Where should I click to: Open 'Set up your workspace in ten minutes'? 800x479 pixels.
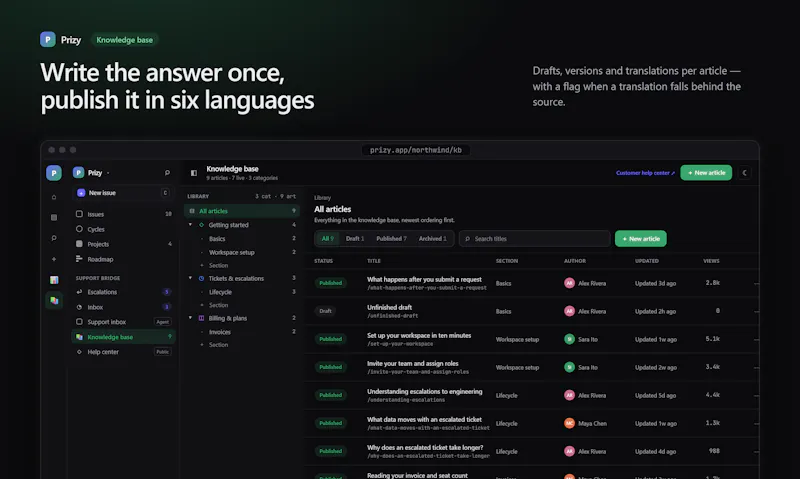(x=419, y=336)
